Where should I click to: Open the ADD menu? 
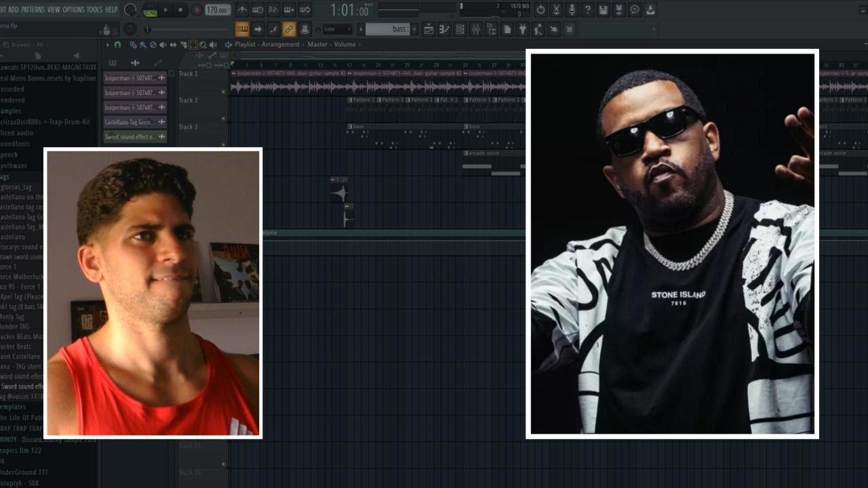[x=14, y=9]
